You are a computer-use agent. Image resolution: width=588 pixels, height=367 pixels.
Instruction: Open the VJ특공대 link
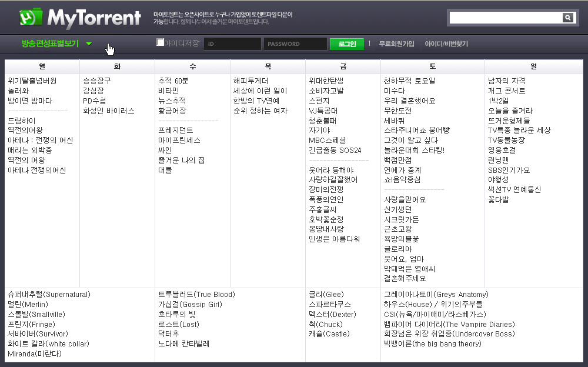click(323, 111)
